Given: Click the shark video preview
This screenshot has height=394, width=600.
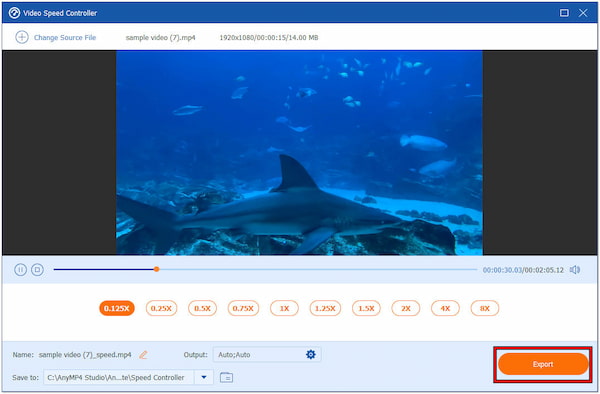Looking at the screenshot, I should click(299, 153).
